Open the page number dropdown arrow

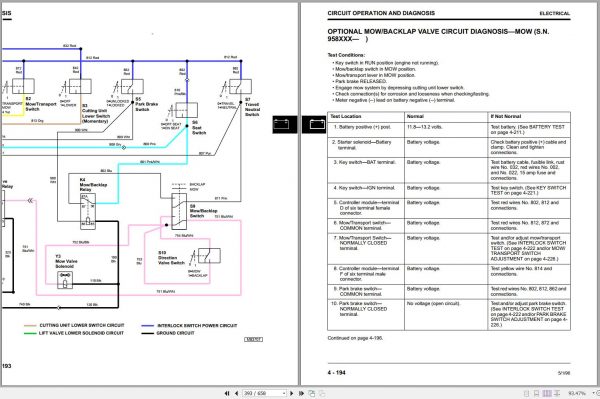point(284,393)
